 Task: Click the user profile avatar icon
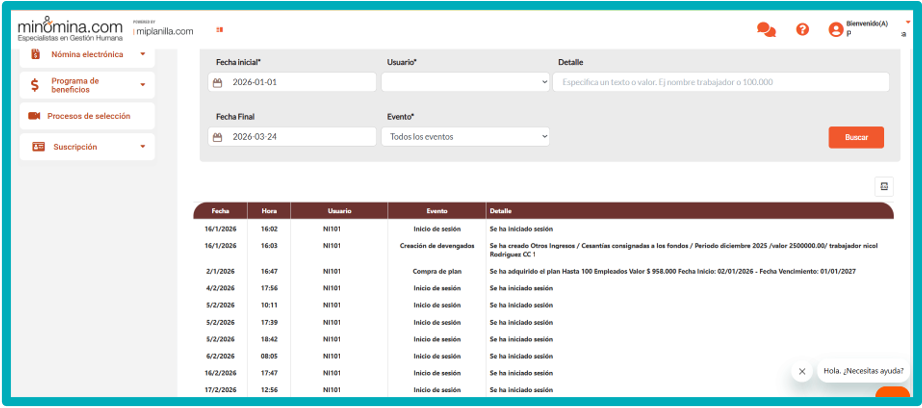coord(835,30)
